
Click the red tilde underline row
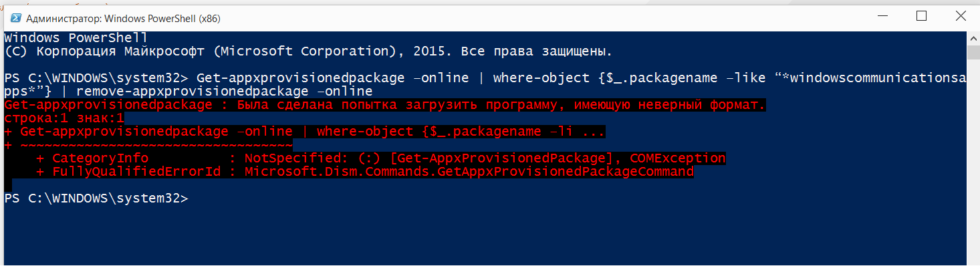click(148, 145)
